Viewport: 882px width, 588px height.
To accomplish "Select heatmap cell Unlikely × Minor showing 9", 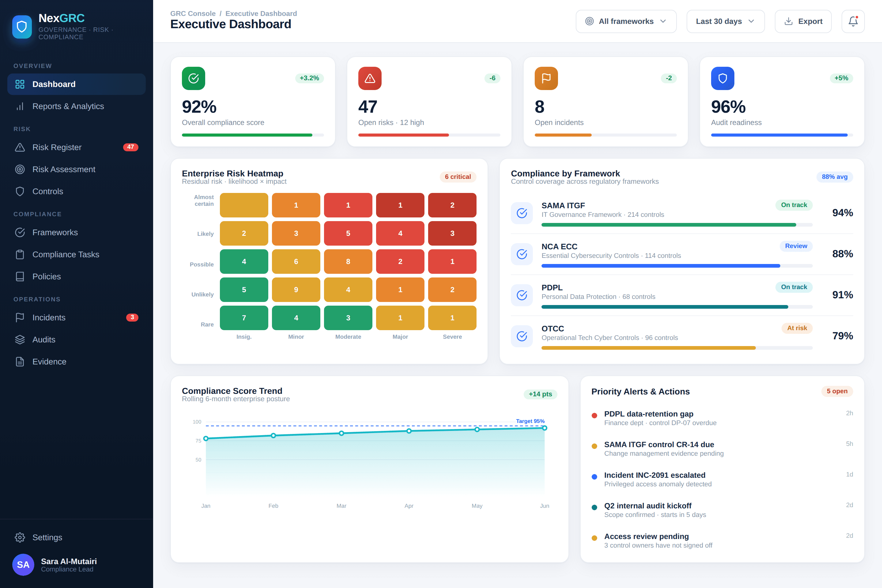I will click(296, 289).
